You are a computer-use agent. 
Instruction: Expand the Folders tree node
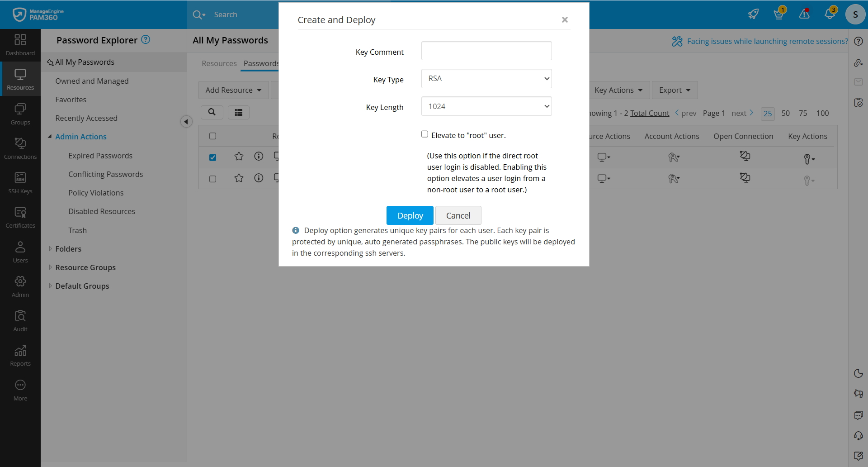pyautogui.click(x=50, y=248)
